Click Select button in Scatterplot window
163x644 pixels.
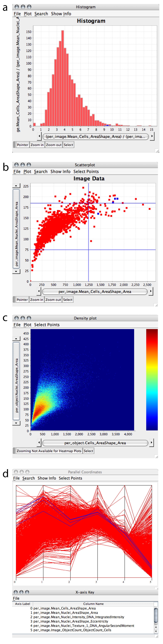coord(68,300)
